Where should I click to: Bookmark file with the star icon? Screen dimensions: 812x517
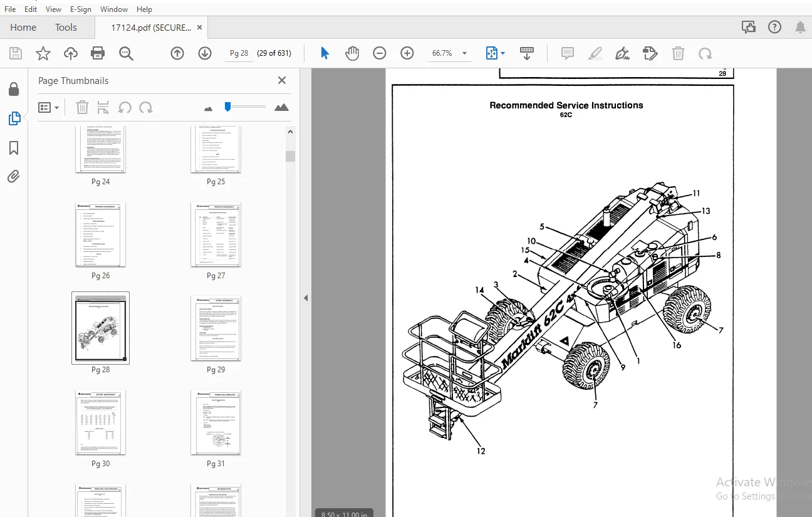coord(43,53)
